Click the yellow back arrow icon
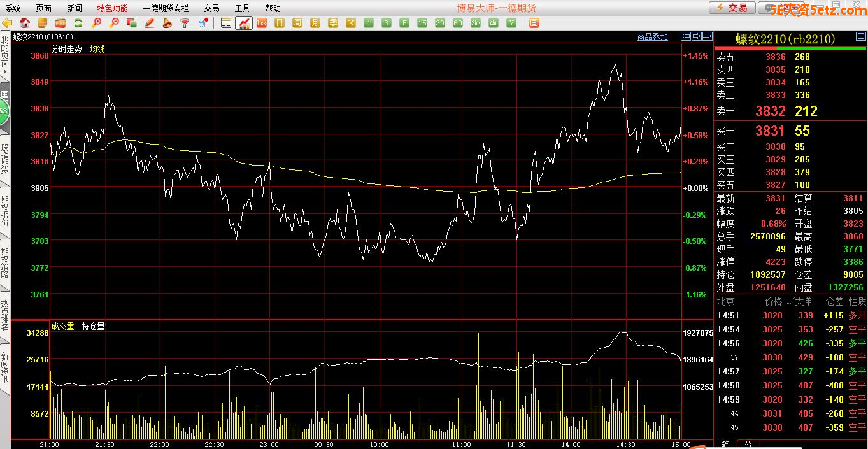868x449 pixels. point(7,23)
